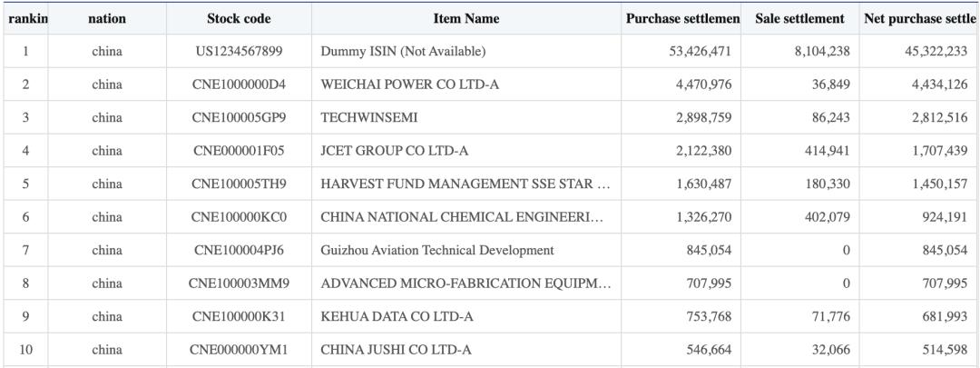Select the TECHWINSEMI item name cell

(x=466, y=117)
